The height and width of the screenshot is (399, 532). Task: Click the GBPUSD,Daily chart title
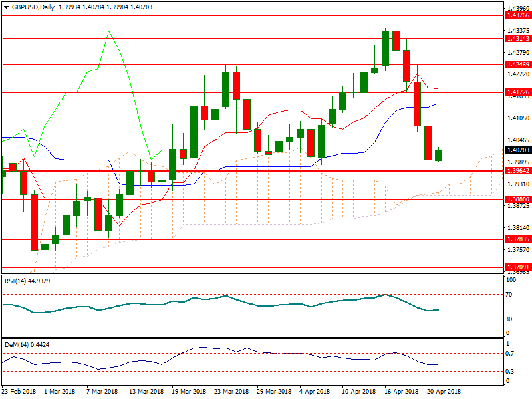(x=30, y=7)
